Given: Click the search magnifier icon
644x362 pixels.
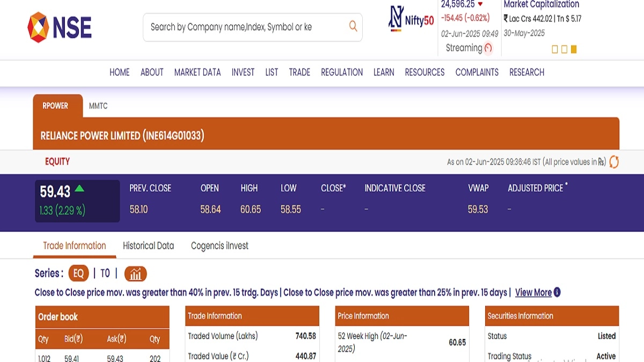Looking at the screenshot, I should (x=353, y=26).
